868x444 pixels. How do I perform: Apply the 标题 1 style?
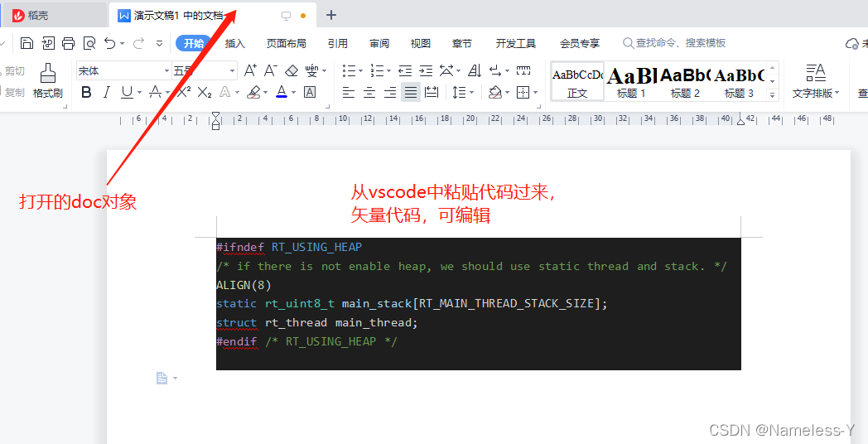tap(631, 81)
